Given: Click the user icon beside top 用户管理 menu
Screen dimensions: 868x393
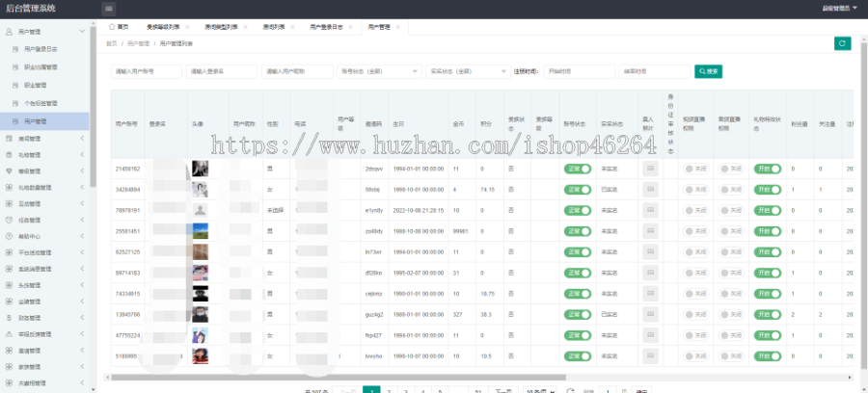Looking at the screenshot, I should 9,32.
